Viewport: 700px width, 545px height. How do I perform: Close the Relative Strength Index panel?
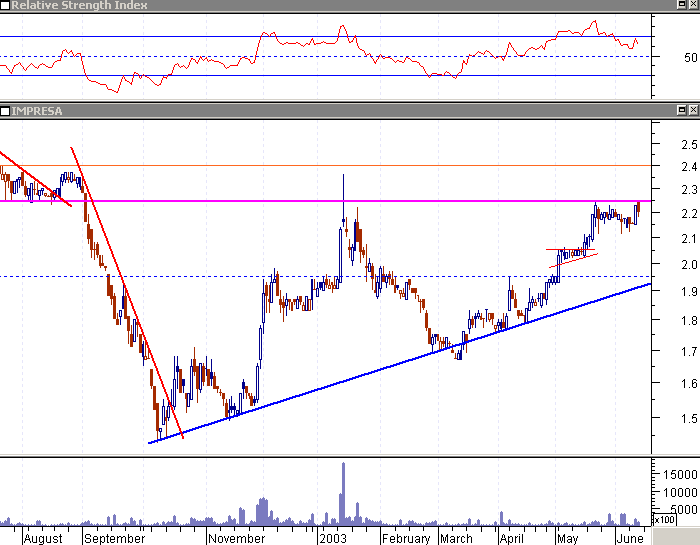pyautogui.click(x=693, y=4)
